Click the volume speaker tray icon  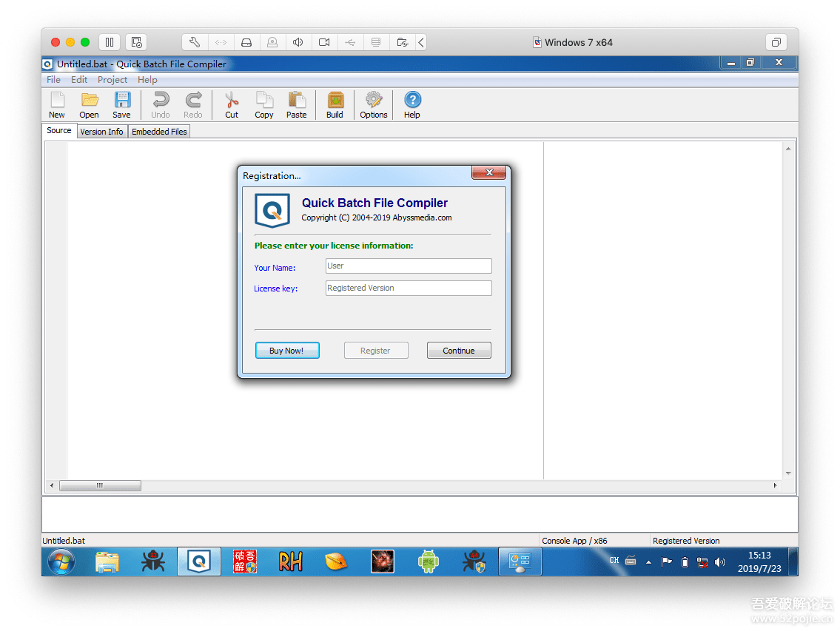coord(720,562)
